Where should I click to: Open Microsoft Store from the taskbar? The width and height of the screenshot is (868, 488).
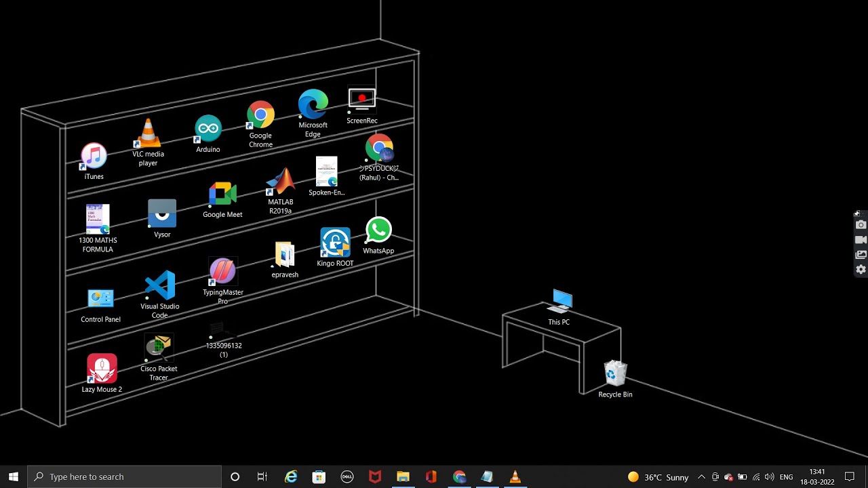(x=319, y=476)
